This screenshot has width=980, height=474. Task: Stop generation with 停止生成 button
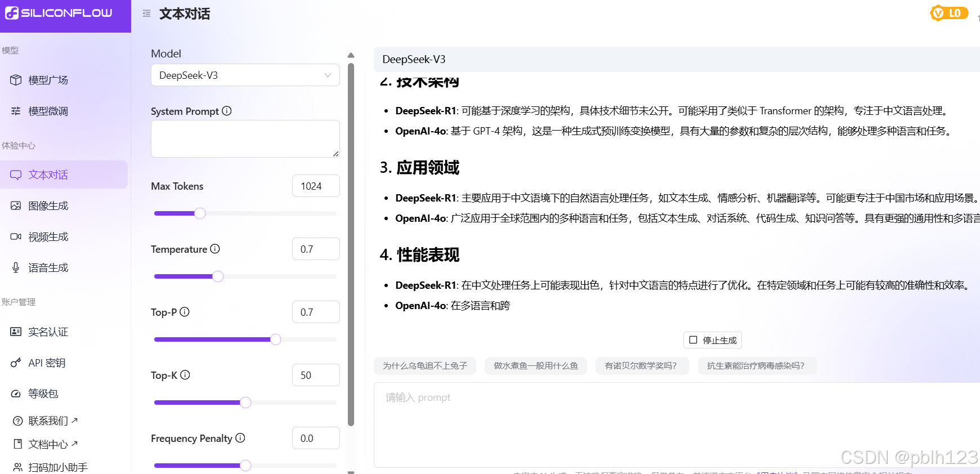713,340
